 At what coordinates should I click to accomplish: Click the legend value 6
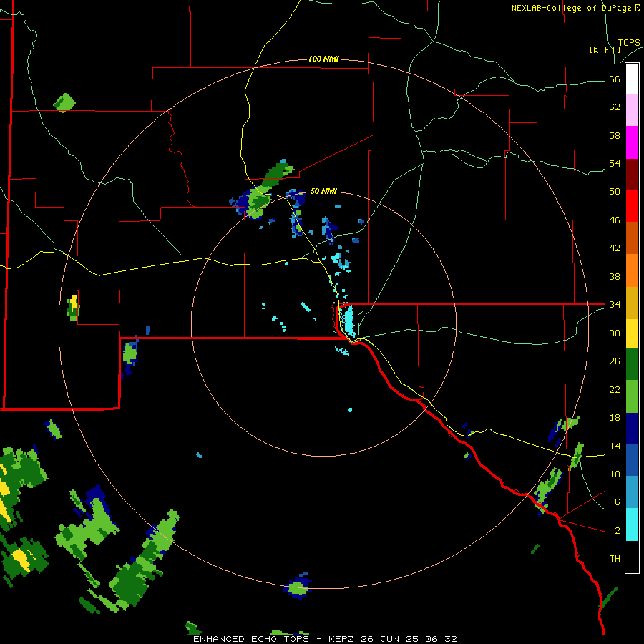click(x=617, y=502)
